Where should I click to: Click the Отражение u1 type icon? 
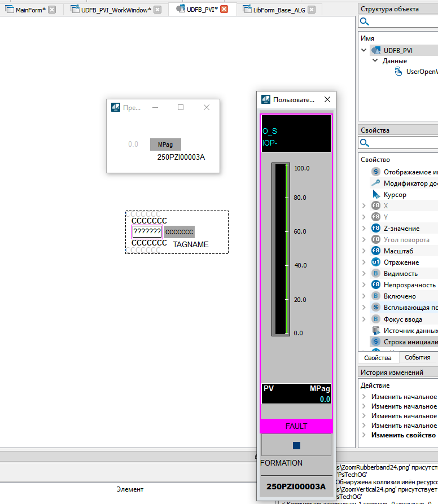click(375, 262)
